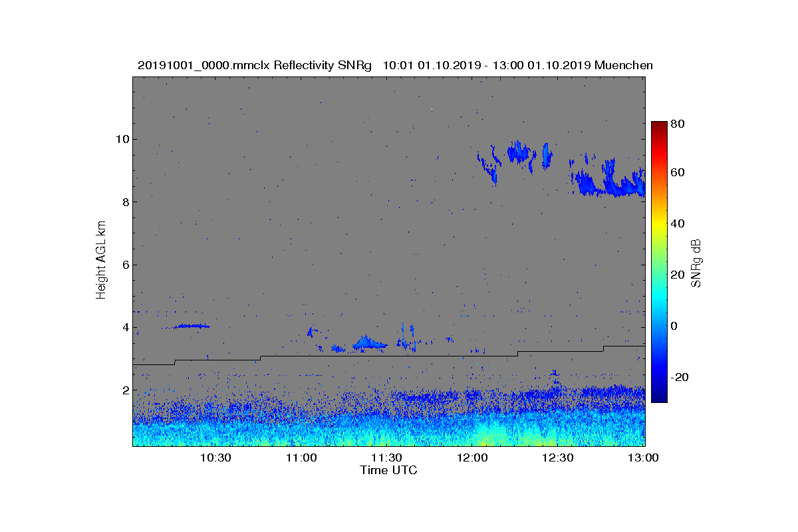
Task: Click the dark blue bottom of colorbar
Action: [659, 398]
